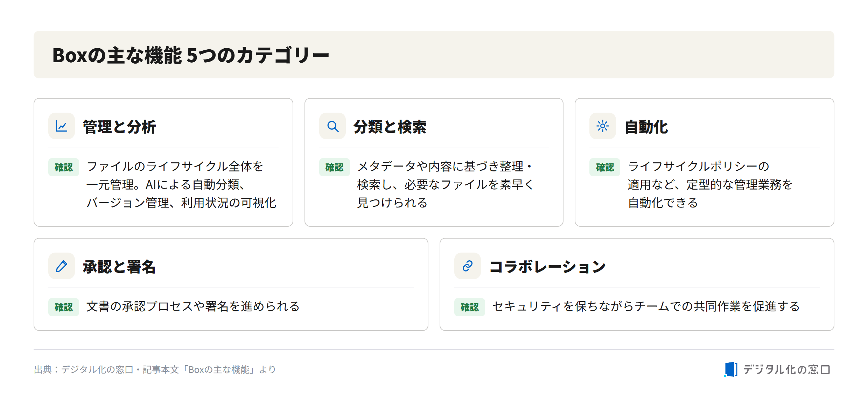This screenshot has height=410, width=868.
Task: Click the magnifying glass icon beside 分類と検索
Action: [332, 126]
